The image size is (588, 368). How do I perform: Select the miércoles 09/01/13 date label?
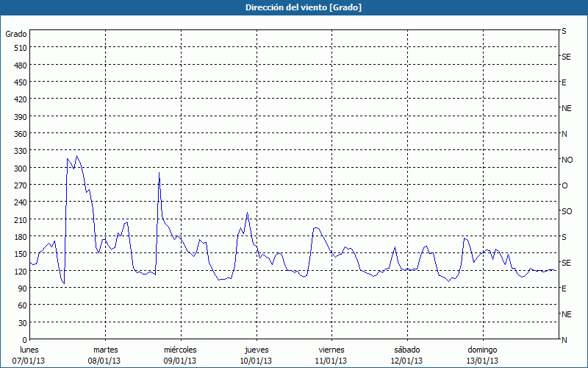[180, 355]
